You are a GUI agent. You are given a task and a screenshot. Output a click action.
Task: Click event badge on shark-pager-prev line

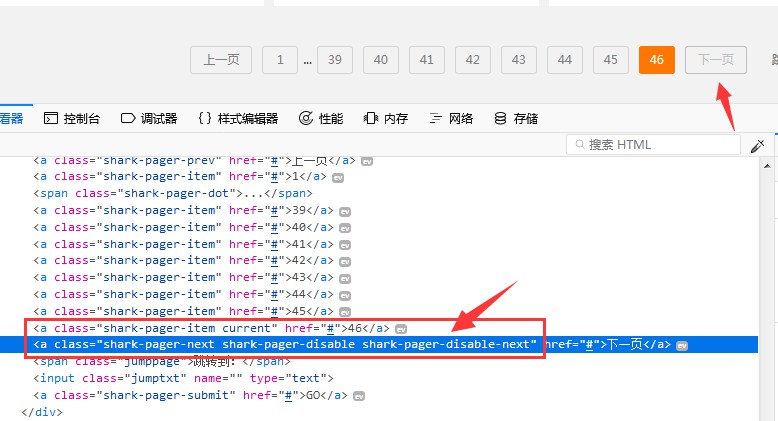(x=367, y=161)
